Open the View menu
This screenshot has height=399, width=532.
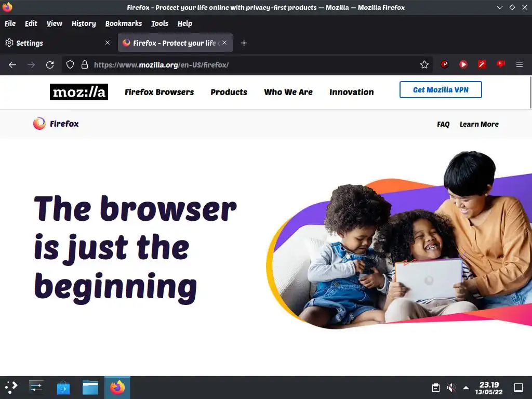54,23
